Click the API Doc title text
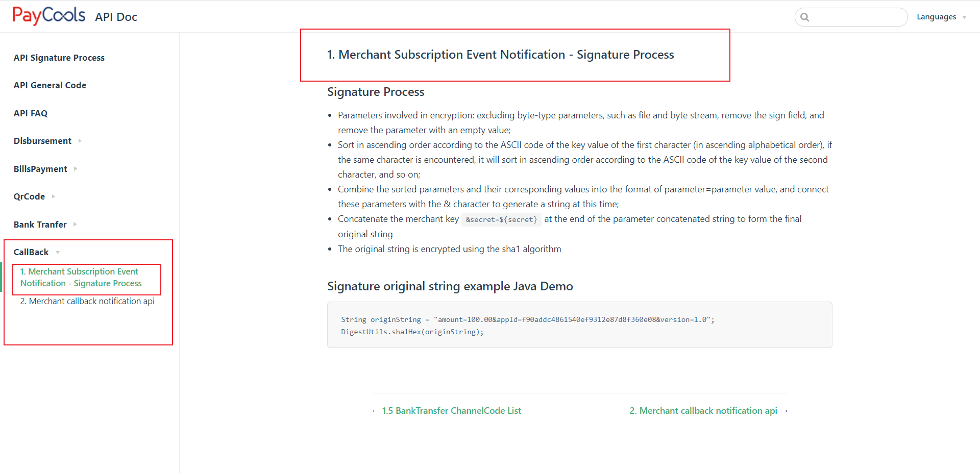Image resolution: width=980 pixels, height=473 pixels. tap(116, 17)
